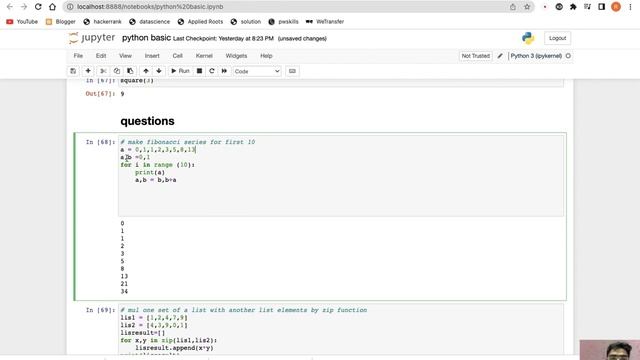Screen dimensions: 640x360
Task: Open the File menu
Action: point(78,56)
